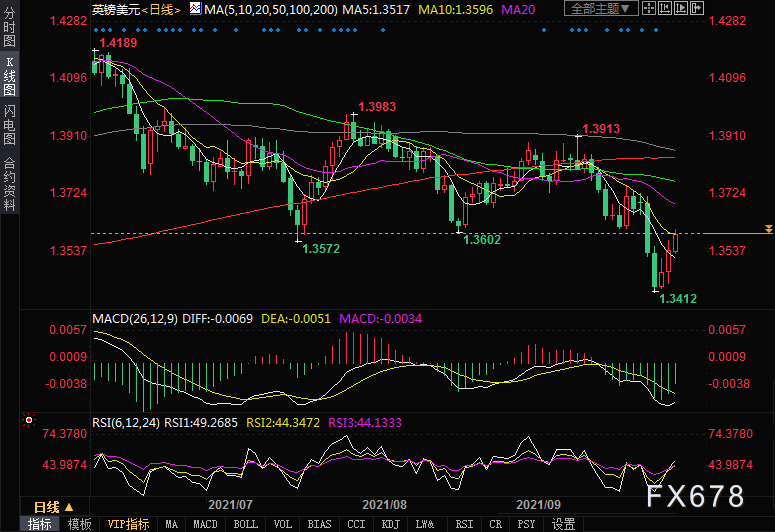Viewport: 775px width, 532px height.
Task: Toggle the KDJ indicator button
Action: [390, 524]
